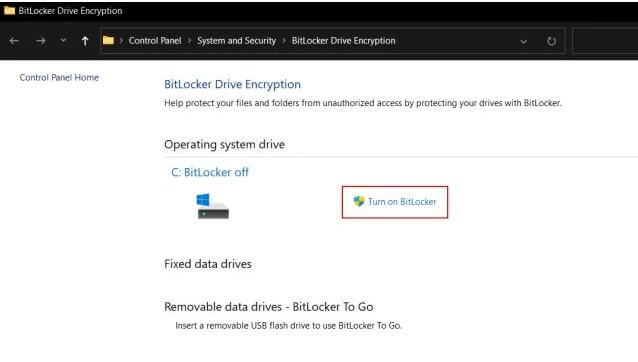Click Turn on BitLocker link
This screenshot has height=362, width=638.
(x=402, y=202)
